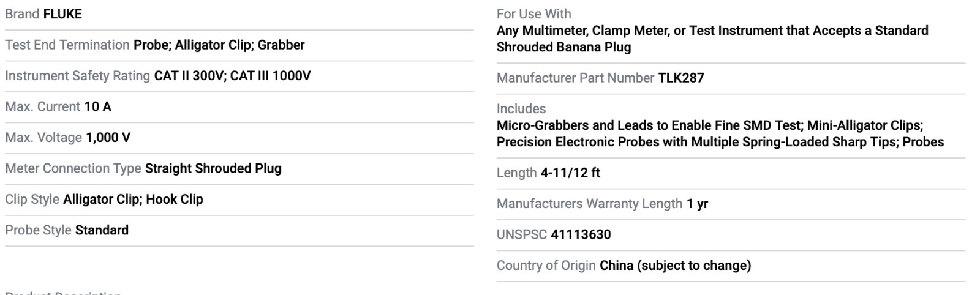Screen dimensions: 980x295
Task: Click the Meter Connection Type label
Action: (73, 169)
